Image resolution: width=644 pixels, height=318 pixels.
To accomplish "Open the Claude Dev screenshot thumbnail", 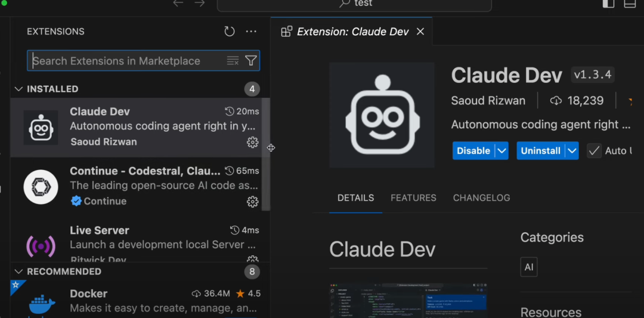I will (408, 300).
